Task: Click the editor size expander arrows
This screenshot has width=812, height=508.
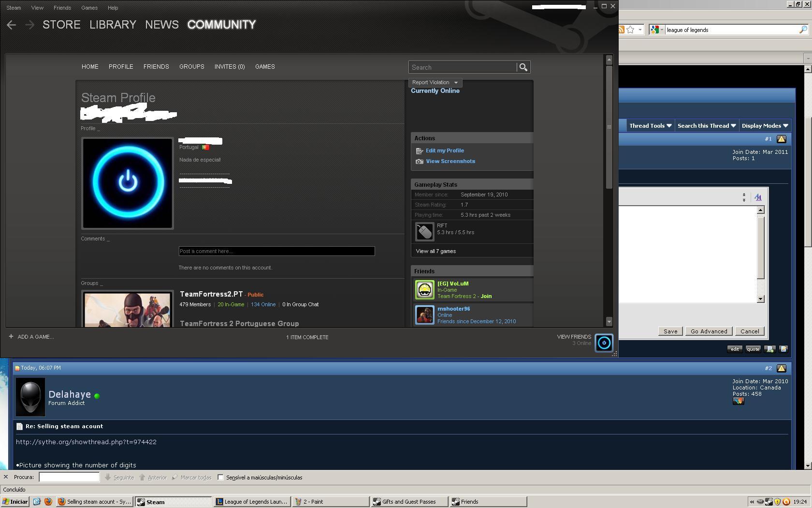Action: pyautogui.click(x=744, y=197)
